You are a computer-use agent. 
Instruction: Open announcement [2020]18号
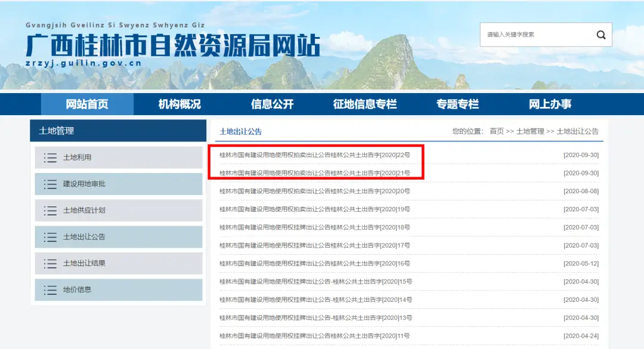[x=315, y=227]
